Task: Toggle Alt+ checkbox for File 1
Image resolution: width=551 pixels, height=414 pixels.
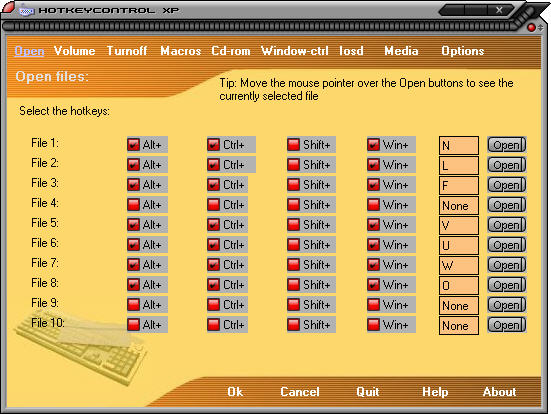Action: click(x=133, y=145)
